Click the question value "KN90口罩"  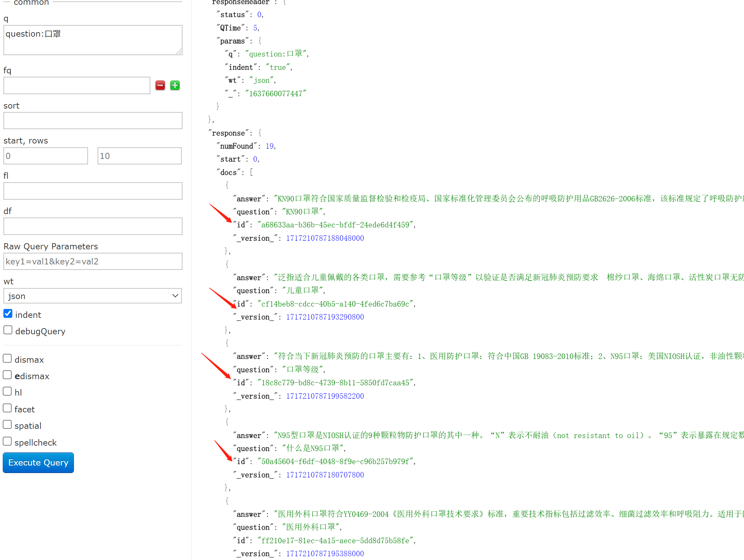302,212
